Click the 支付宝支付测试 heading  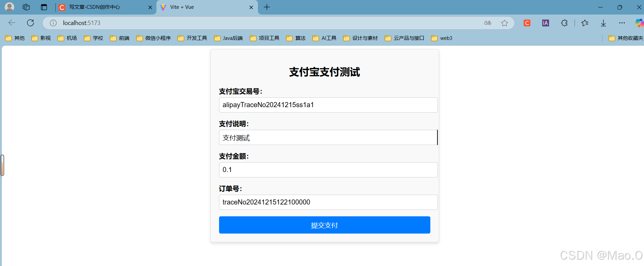coord(325,72)
